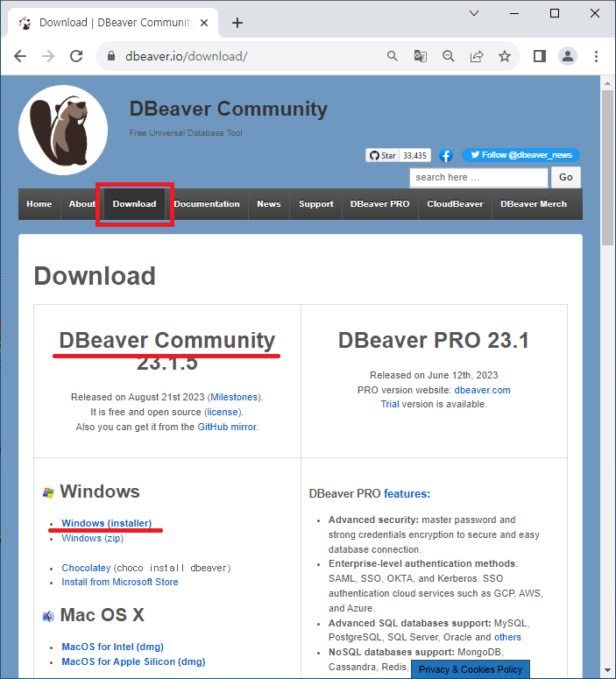
Task: Open the DBeaver PRO features link
Action: point(407,493)
